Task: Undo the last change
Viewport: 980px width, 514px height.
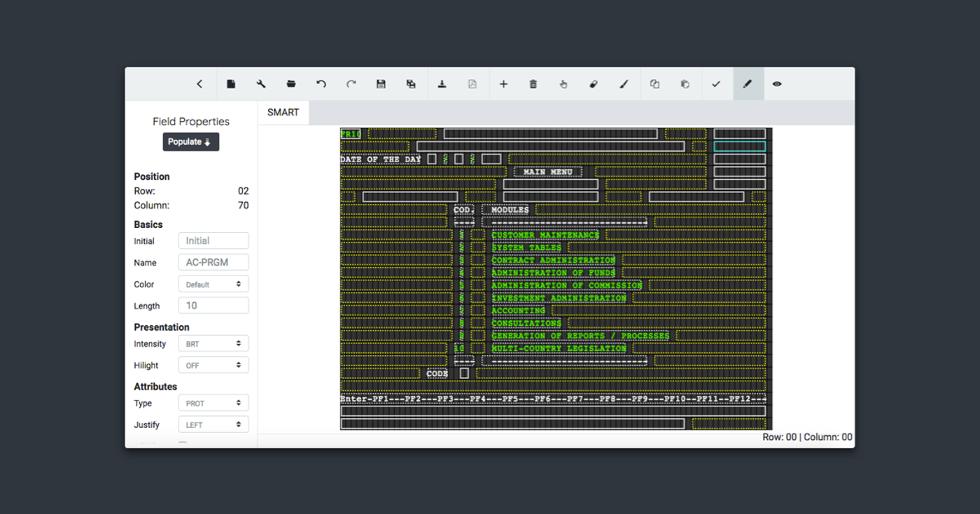Action: (x=321, y=84)
